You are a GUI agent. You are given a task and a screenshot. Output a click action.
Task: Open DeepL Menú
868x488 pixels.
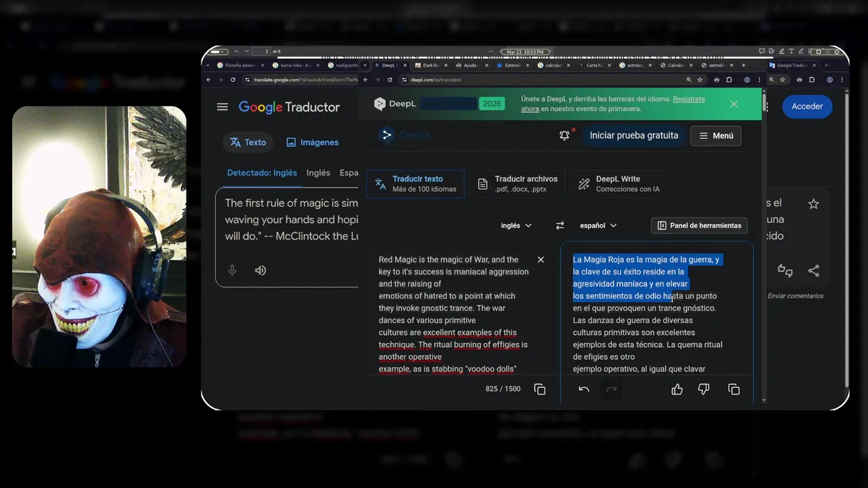click(716, 136)
